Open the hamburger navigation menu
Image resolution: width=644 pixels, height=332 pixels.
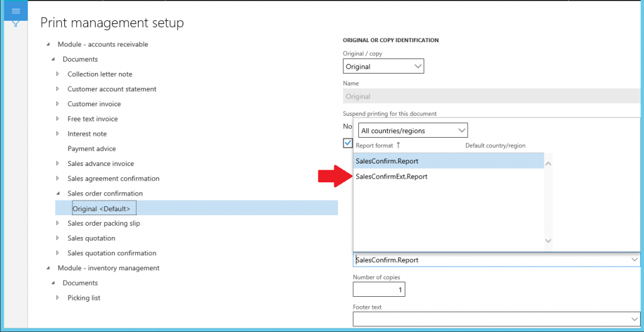[16, 11]
